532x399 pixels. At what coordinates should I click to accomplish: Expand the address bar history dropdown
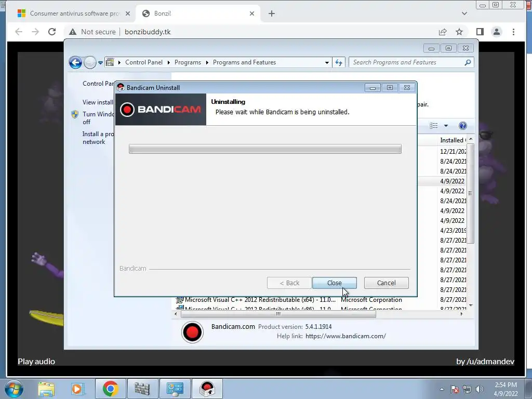(327, 63)
